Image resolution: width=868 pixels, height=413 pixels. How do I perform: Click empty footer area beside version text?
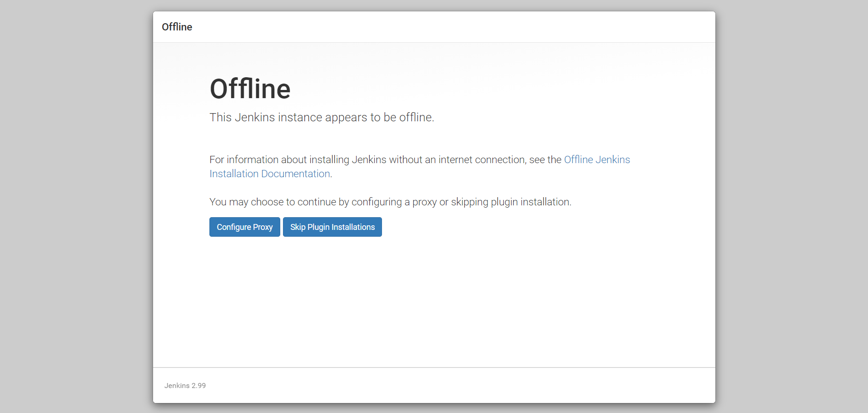[454, 386]
